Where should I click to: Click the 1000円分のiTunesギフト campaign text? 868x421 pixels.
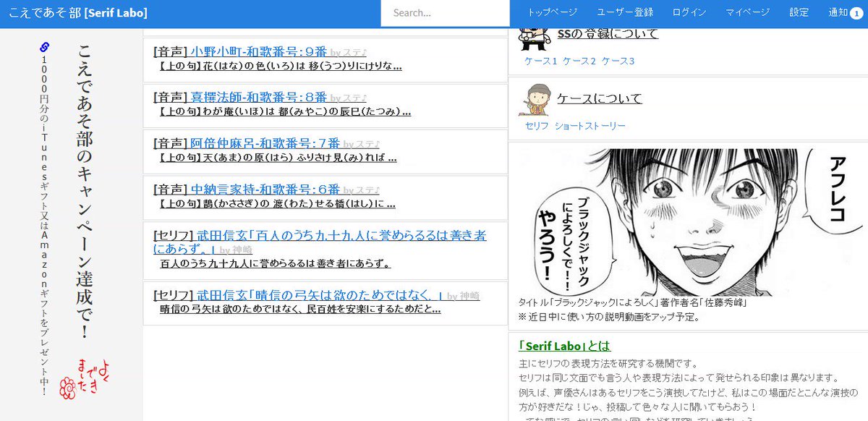(x=45, y=226)
